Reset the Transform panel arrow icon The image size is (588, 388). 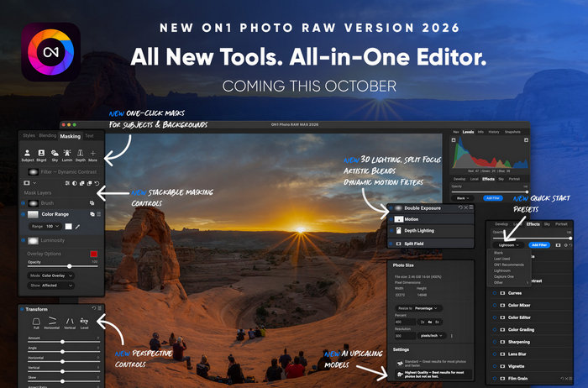coord(94,308)
